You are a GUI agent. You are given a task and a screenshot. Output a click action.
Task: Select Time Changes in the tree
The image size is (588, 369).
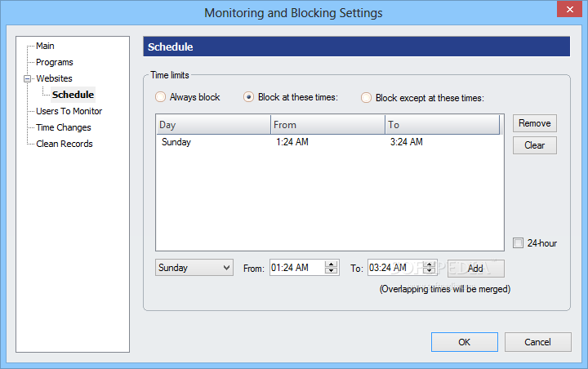coord(64,127)
